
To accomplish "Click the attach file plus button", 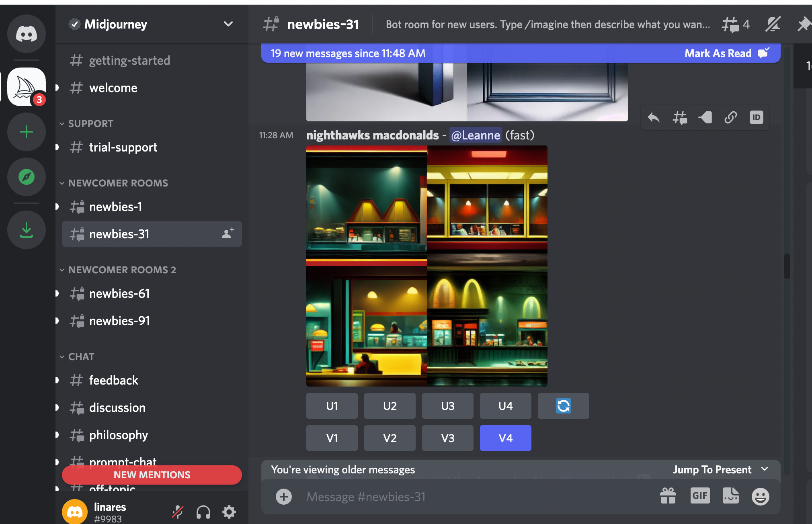I will 284,497.
